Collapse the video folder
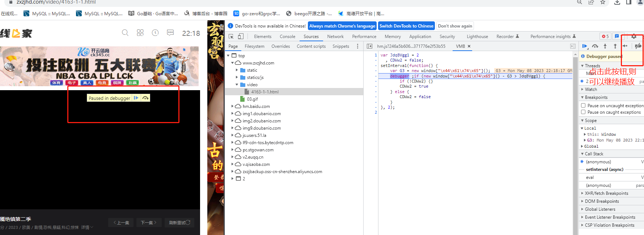 (237, 85)
